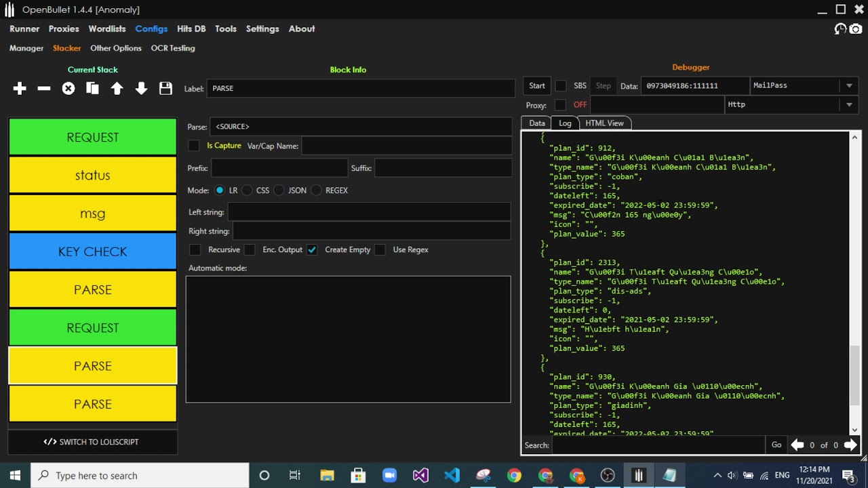Viewport: 868px width, 488px height.
Task: Open the Windows Start menu
Action: (x=15, y=475)
